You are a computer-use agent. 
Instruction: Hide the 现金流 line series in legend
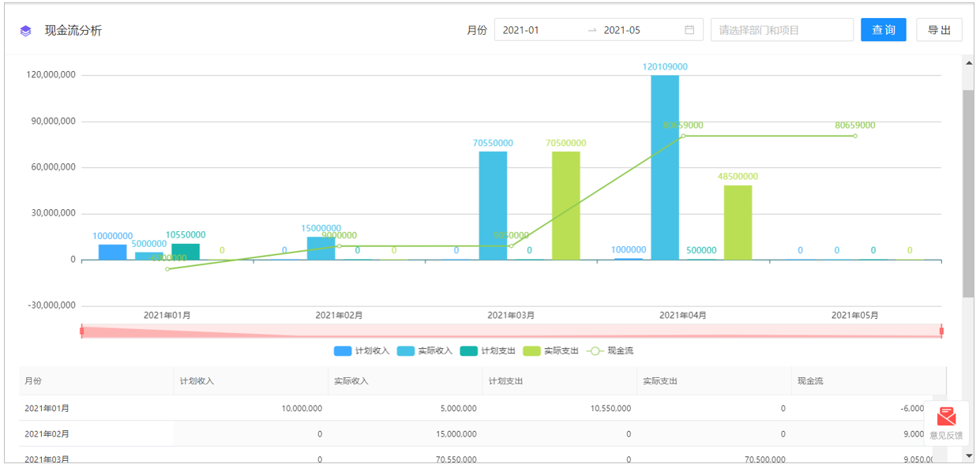(611, 350)
